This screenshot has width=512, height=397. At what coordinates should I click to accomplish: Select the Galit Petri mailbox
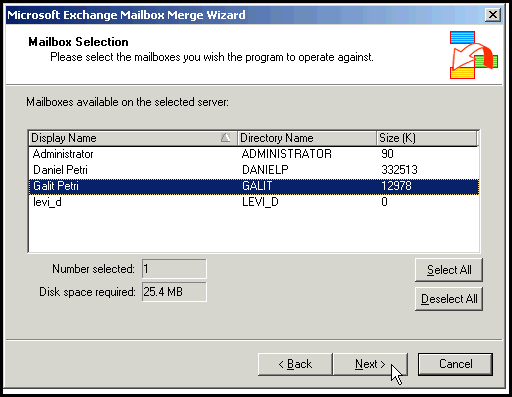(254, 186)
